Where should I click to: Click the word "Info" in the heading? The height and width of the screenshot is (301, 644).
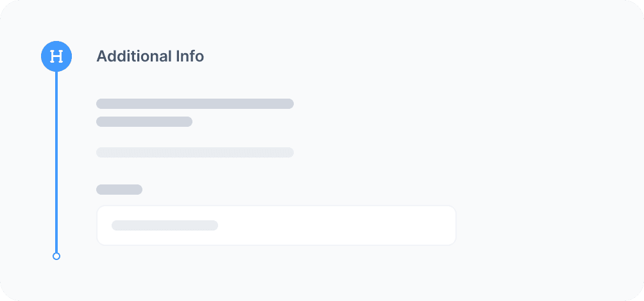(190, 56)
